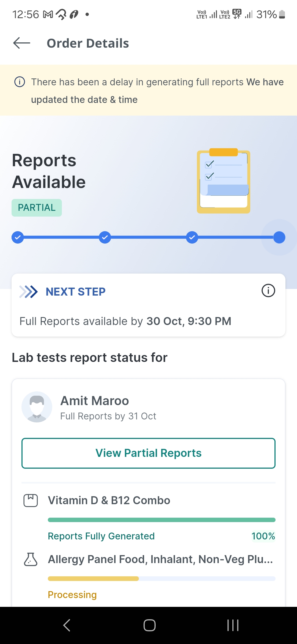Tap the Allergy Panel flask icon
Image resolution: width=297 pixels, height=644 pixels.
coord(31,559)
